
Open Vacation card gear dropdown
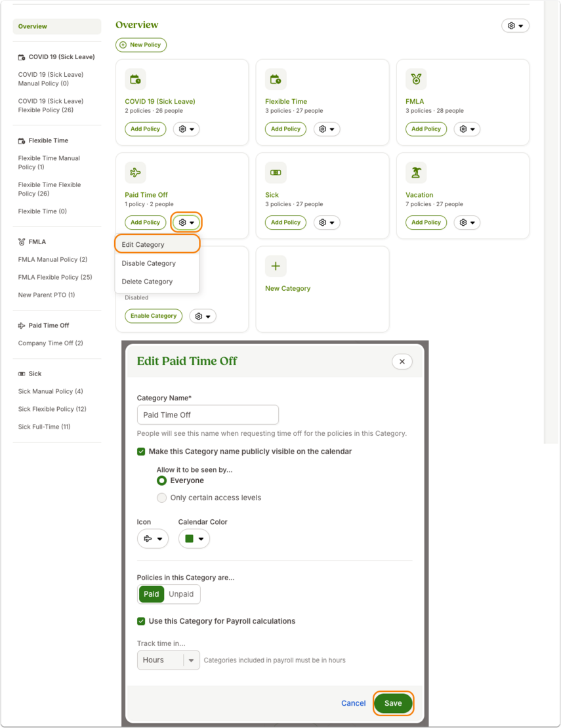click(467, 223)
